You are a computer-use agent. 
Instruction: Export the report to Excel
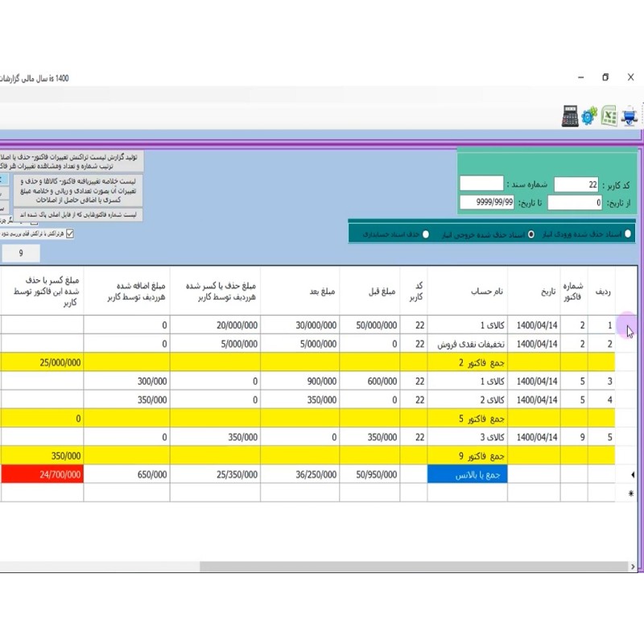[x=609, y=116]
